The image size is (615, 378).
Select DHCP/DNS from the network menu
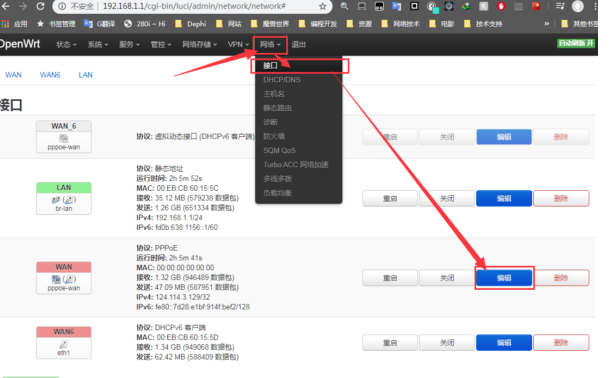[282, 80]
